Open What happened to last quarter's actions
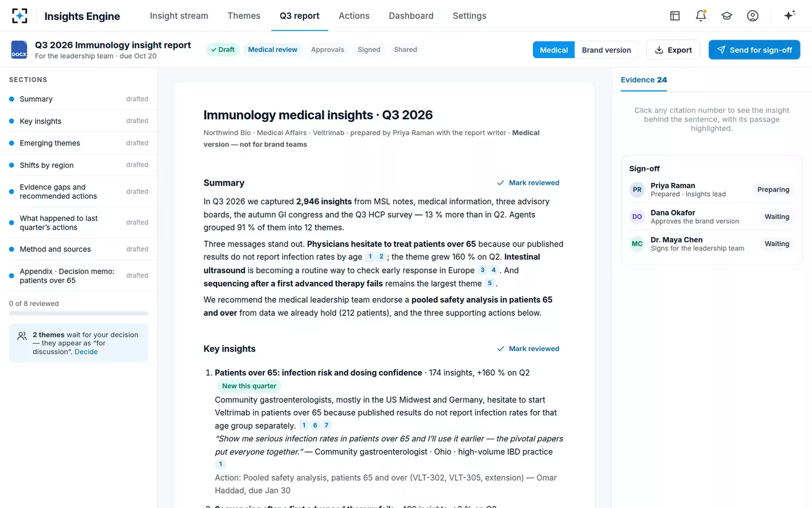 point(79,222)
